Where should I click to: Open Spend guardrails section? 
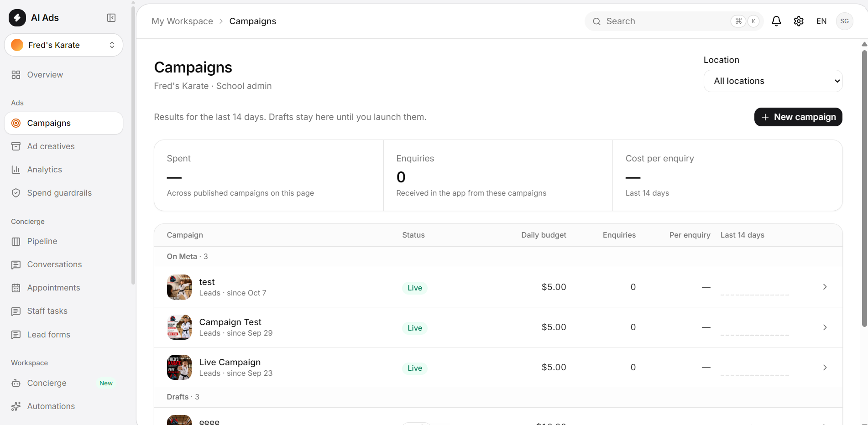pos(63,193)
